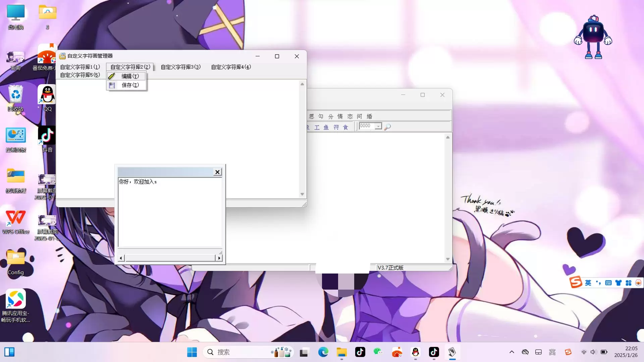Click the robot mascot desktop widget

(593, 37)
